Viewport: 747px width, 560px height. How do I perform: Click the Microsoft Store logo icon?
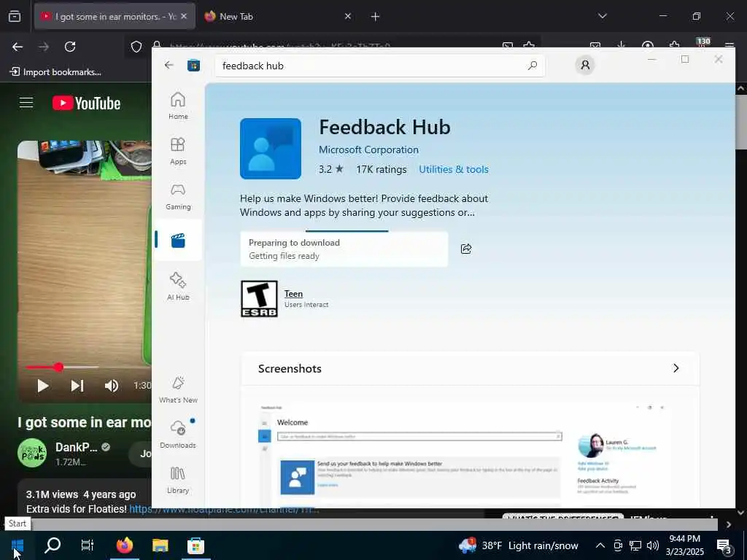(193, 65)
